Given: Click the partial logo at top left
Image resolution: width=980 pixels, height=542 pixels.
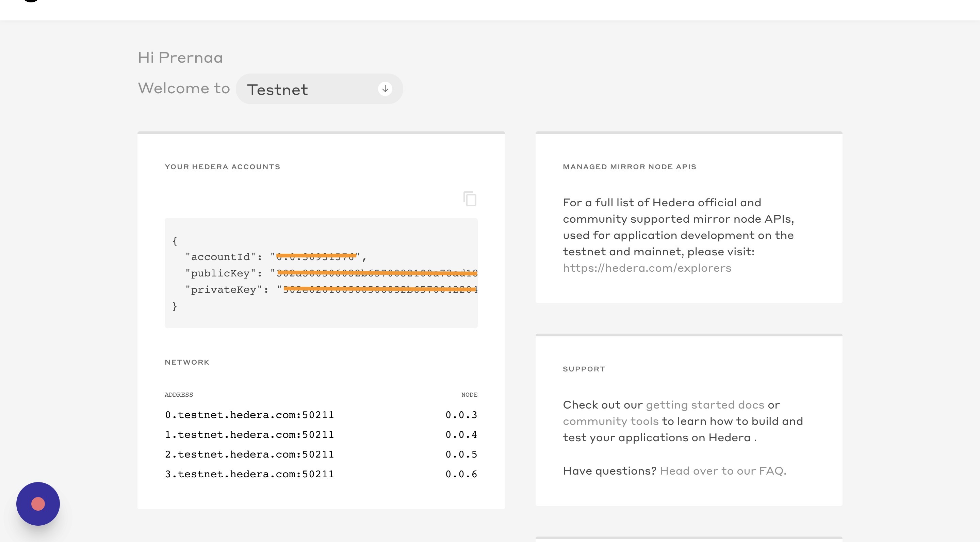Looking at the screenshot, I should (31, 1).
